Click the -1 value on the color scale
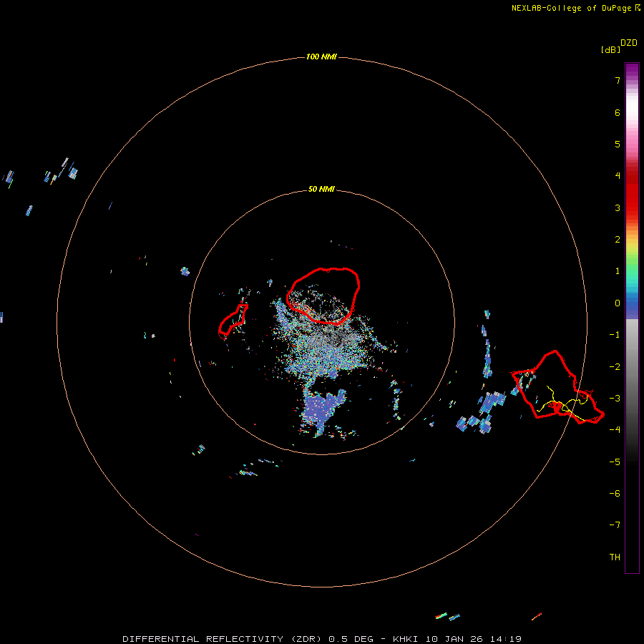 [615, 335]
